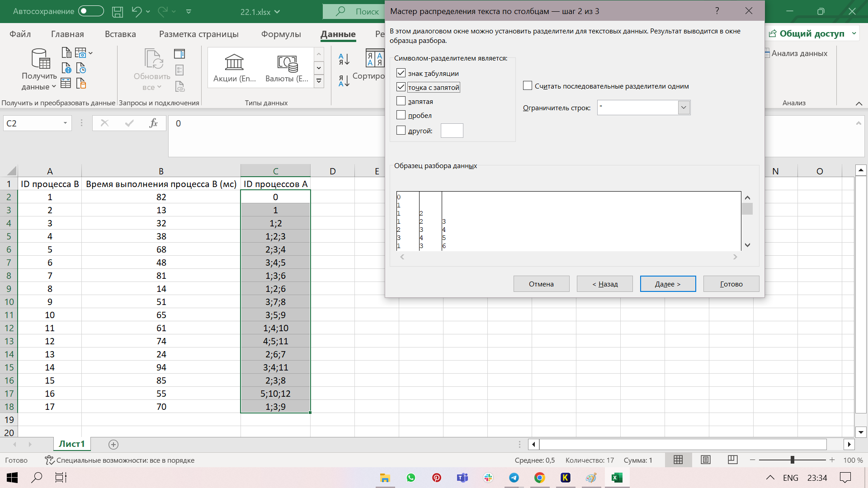Screen dimensions: 868x488
Task: Check 'Считать последовательные разделители одним'
Action: pos(528,86)
